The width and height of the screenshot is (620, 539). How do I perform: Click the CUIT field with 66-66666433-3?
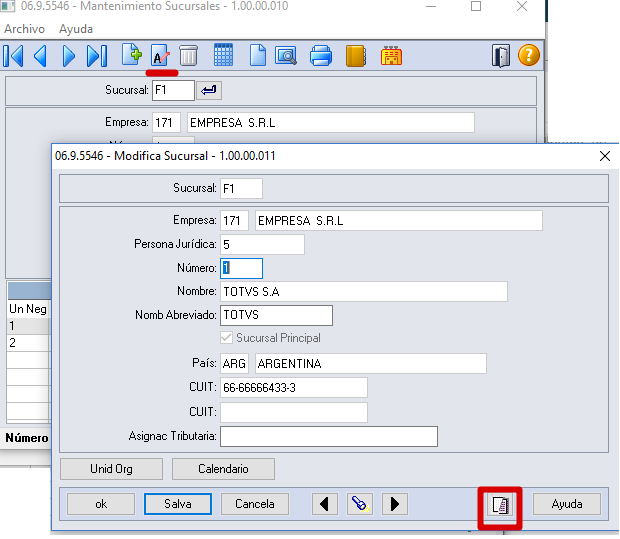(x=294, y=388)
